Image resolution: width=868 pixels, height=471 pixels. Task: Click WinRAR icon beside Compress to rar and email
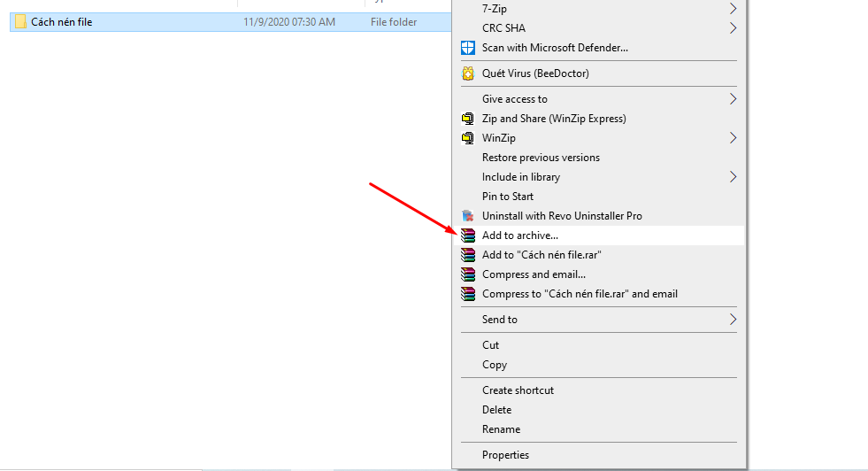(468, 294)
